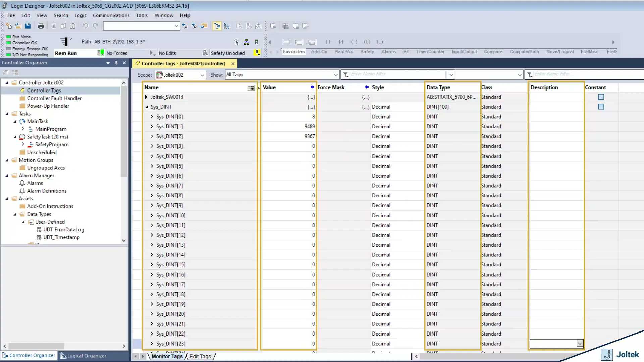Insert a rung using the rung icon
Screen dimensions: 644x362
pos(286,42)
